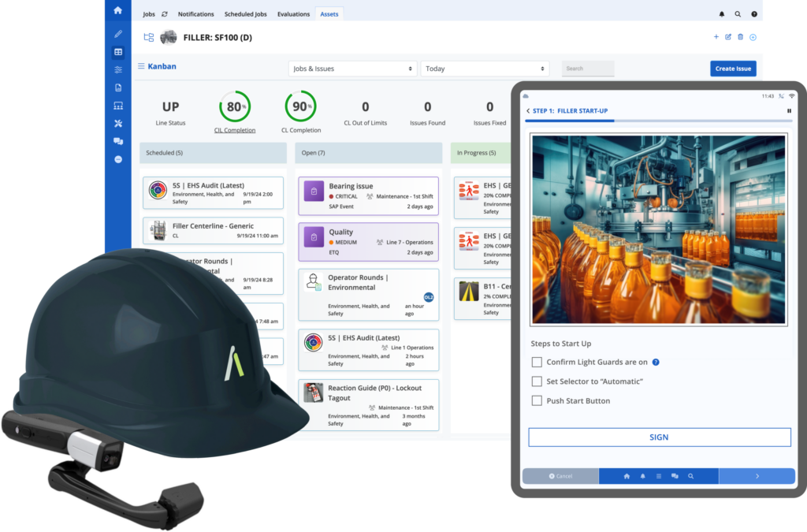
Task: Click the trash icon for FILLER asset
Action: (741, 37)
